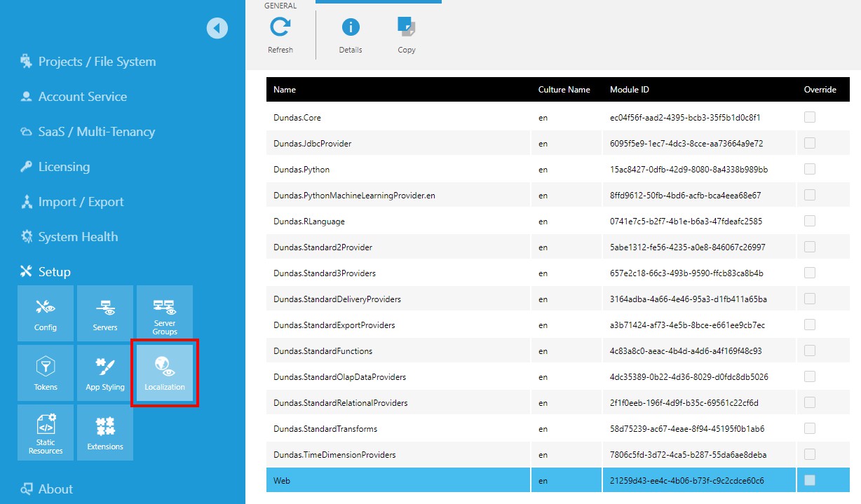This screenshot has width=861, height=504.
Task: Open the Config setup tile
Action: tap(45, 313)
